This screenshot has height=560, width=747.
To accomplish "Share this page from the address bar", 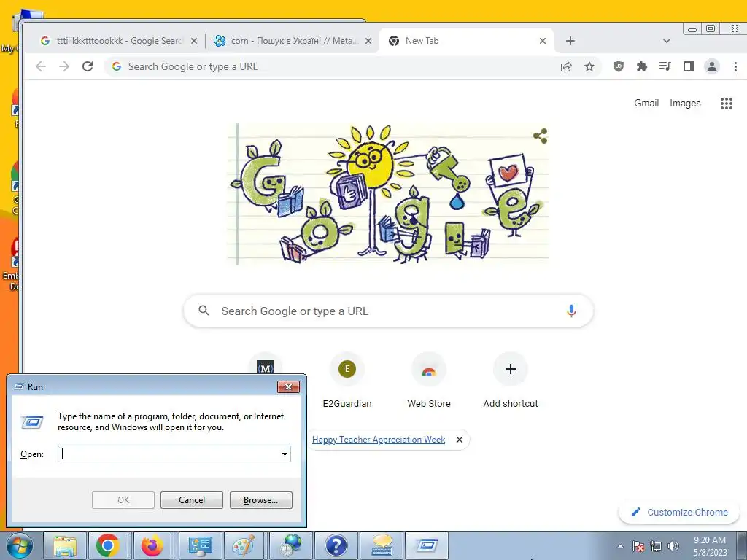I will (x=566, y=66).
